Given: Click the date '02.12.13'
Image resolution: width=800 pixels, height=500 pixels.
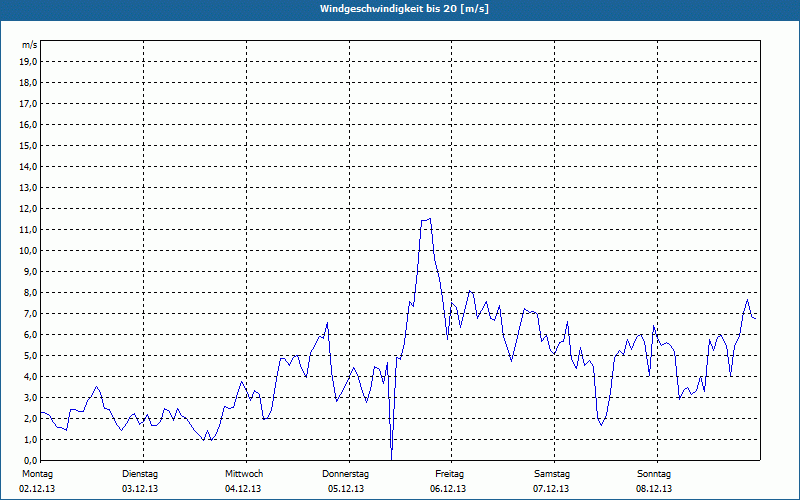Looking at the screenshot, I should tap(37, 489).
